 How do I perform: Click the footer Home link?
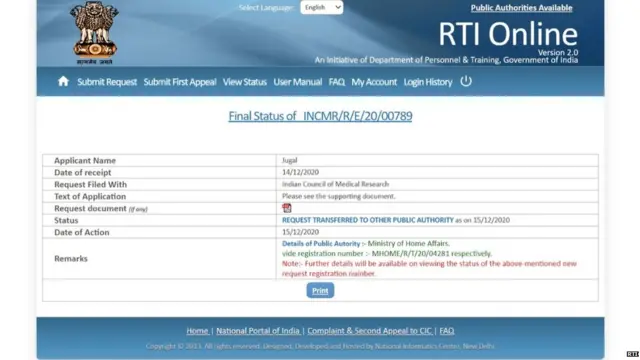pyautogui.click(x=198, y=331)
